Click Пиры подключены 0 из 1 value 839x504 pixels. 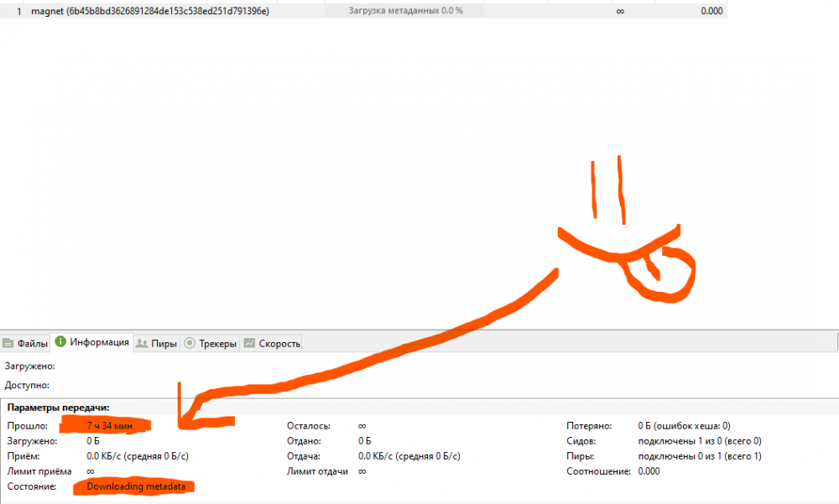pos(700,456)
